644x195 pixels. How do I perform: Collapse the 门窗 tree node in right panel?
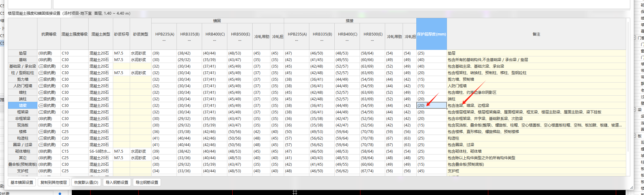(x=635, y=38)
